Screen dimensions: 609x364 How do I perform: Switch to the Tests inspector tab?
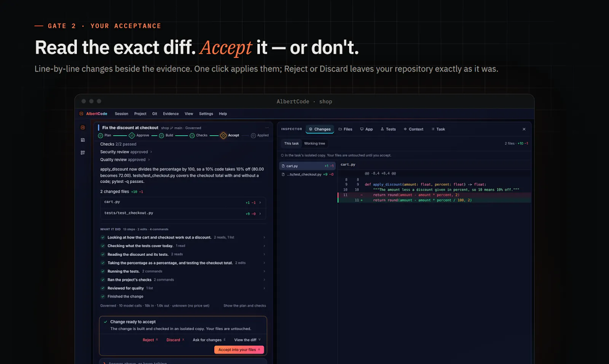(388, 129)
